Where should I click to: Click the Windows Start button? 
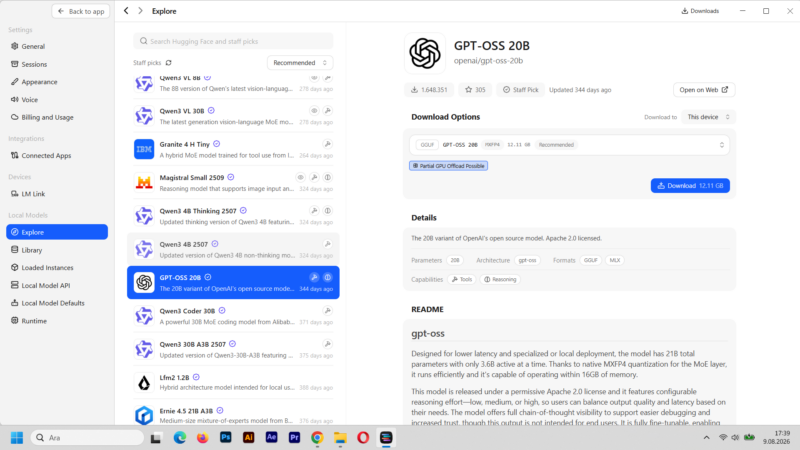coord(17,438)
